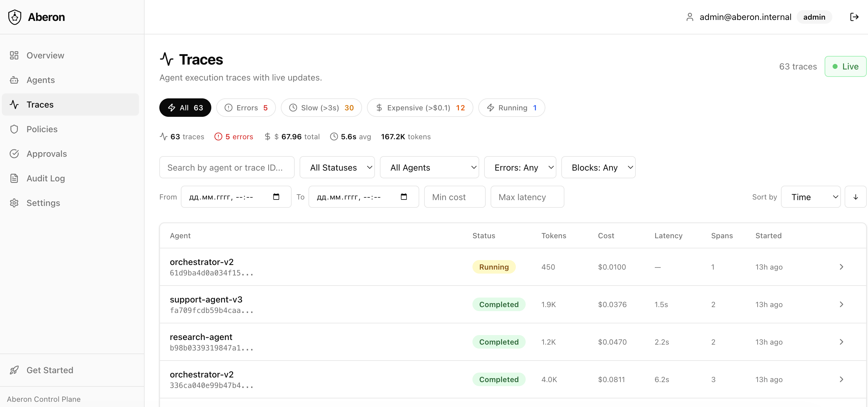Launch Get Started with the rocket icon
This screenshot has height=407, width=868.
point(14,369)
